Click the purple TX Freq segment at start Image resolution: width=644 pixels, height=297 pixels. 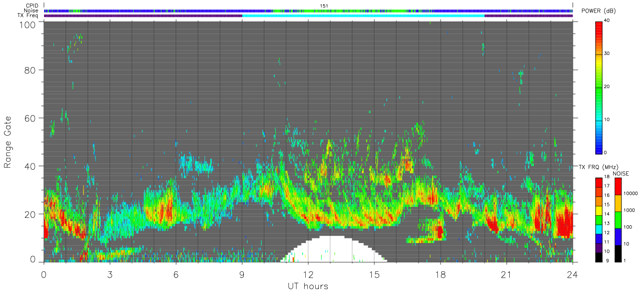pos(143,16)
